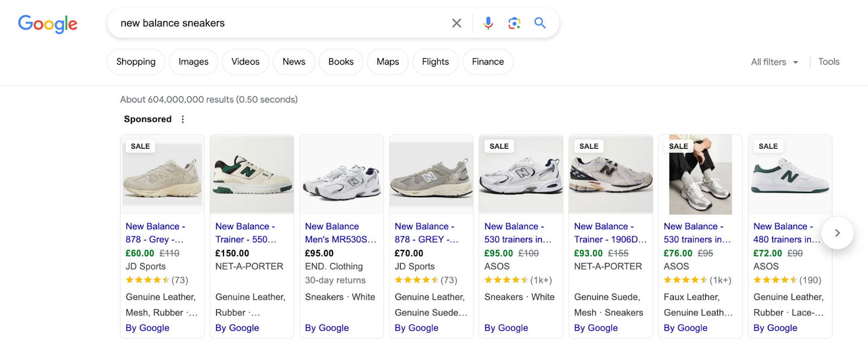Image resolution: width=868 pixels, height=352 pixels.
Task: Open the New Balance Men's MR530S link
Action: pyautogui.click(x=340, y=232)
